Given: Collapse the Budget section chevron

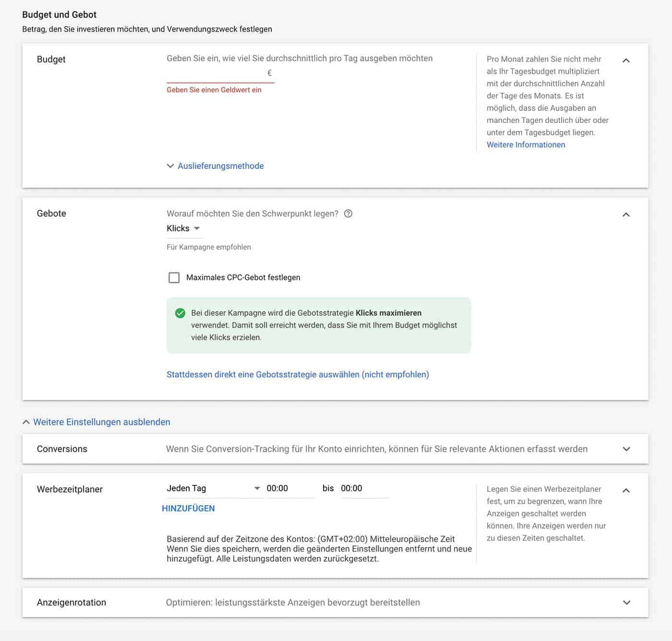Looking at the screenshot, I should click(626, 60).
